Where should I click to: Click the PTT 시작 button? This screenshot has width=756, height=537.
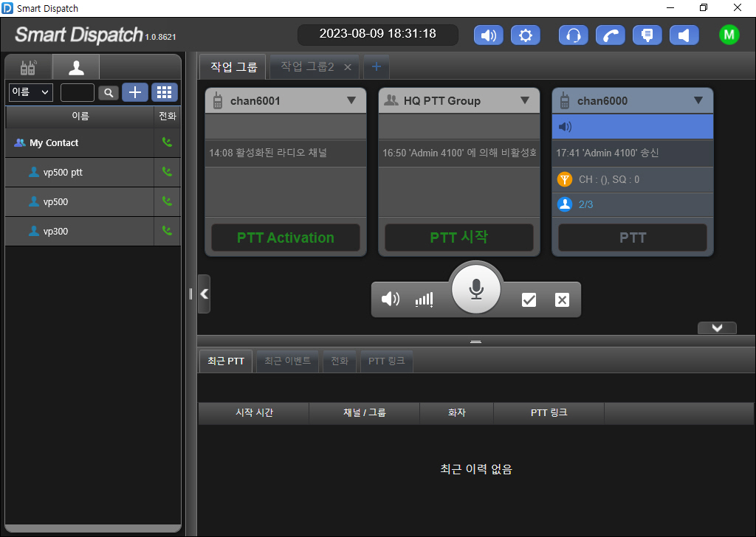[458, 238]
